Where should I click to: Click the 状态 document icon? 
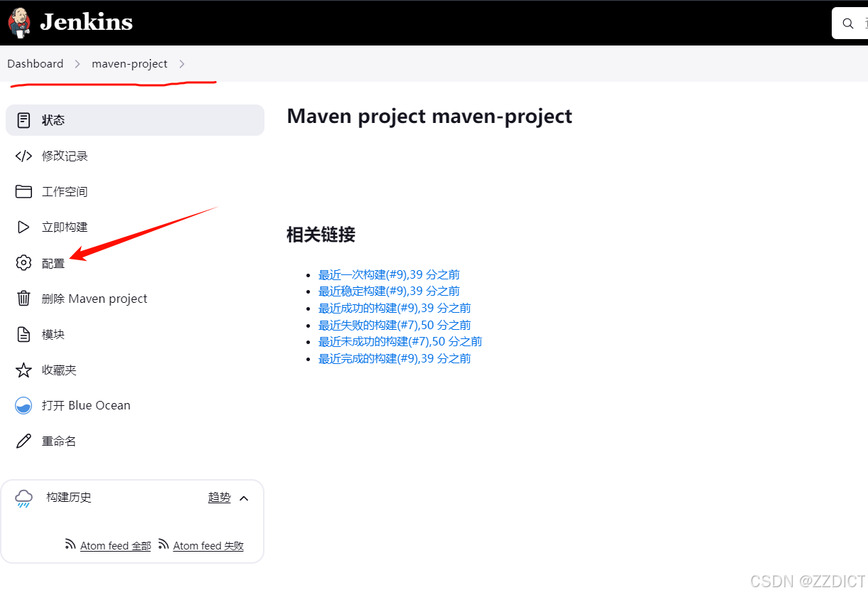23,120
